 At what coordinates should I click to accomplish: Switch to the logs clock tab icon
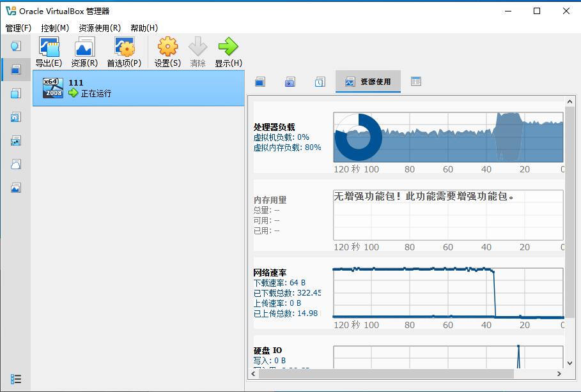(x=320, y=82)
